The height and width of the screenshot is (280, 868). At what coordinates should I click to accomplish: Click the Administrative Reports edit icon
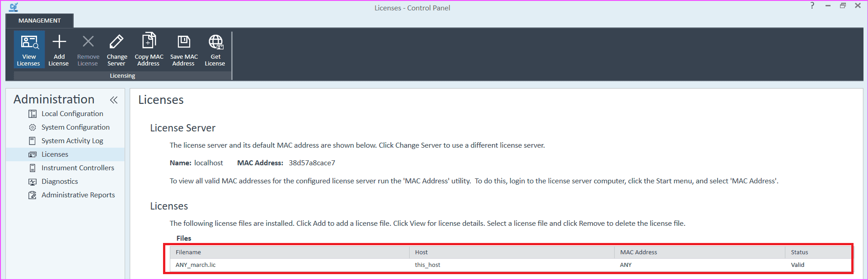pos(33,195)
